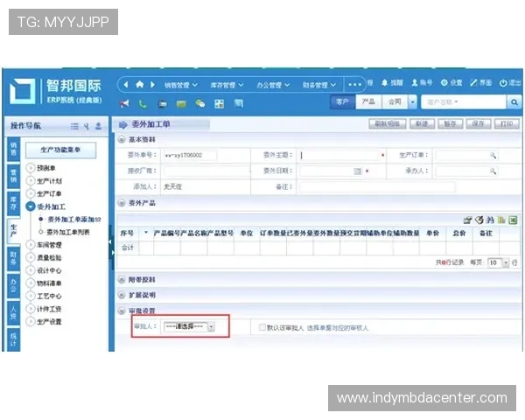Click the 委外主题 input field

click(339, 156)
